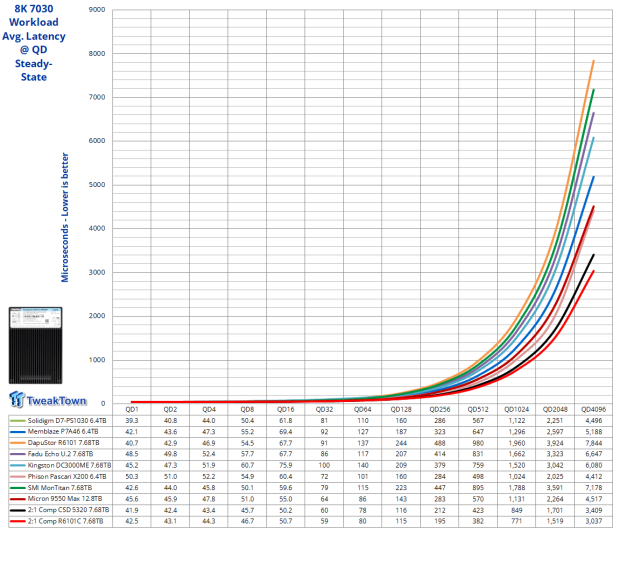Image resolution: width=620 pixels, height=568 pixels.
Task: Click the 7,844 DapuStor QD4096 table cell
Action: [593, 443]
